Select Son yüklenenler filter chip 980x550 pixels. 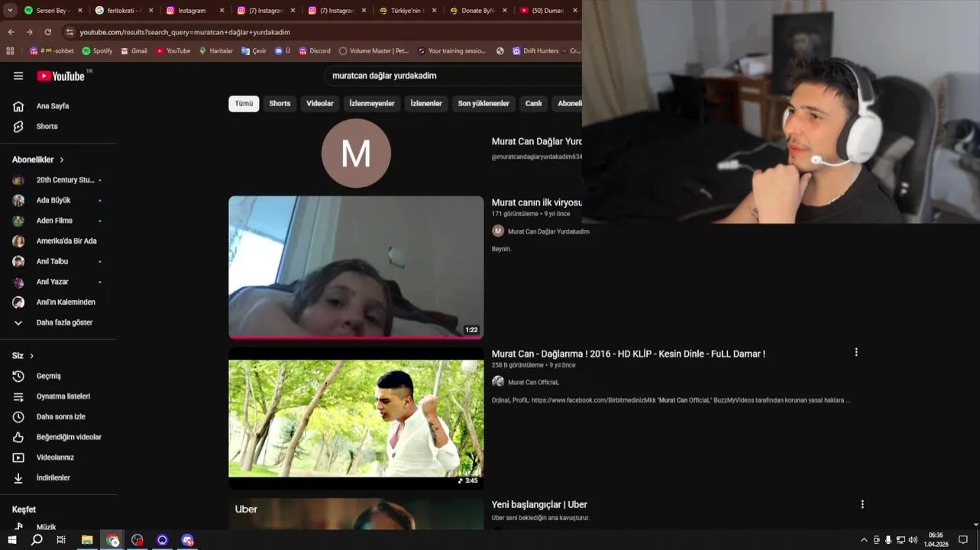pyautogui.click(x=484, y=103)
